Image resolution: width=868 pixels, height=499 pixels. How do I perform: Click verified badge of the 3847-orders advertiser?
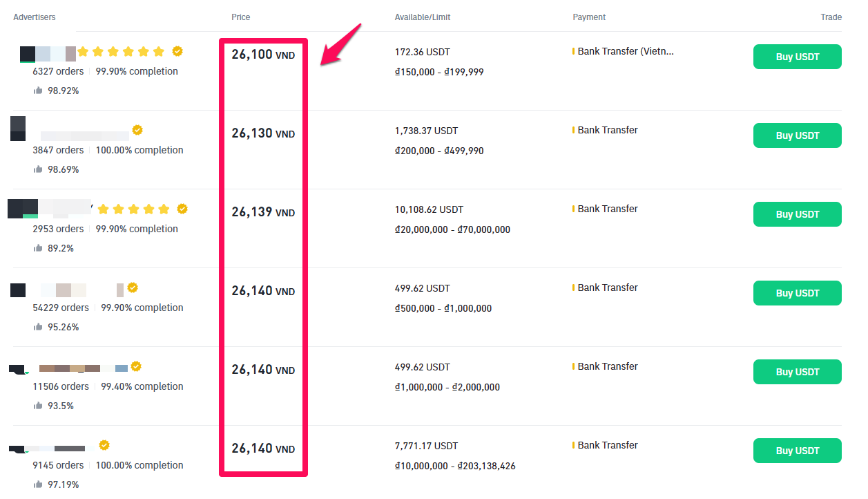coord(137,130)
